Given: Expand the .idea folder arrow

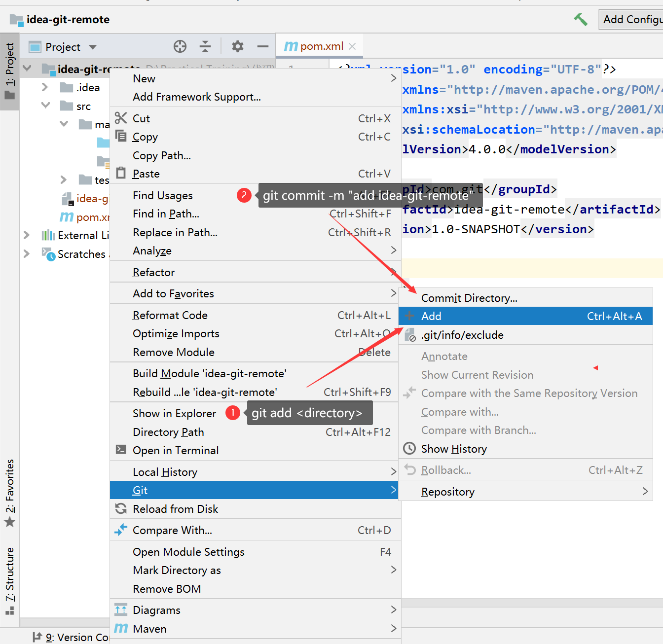Looking at the screenshot, I should click(45, 87).
